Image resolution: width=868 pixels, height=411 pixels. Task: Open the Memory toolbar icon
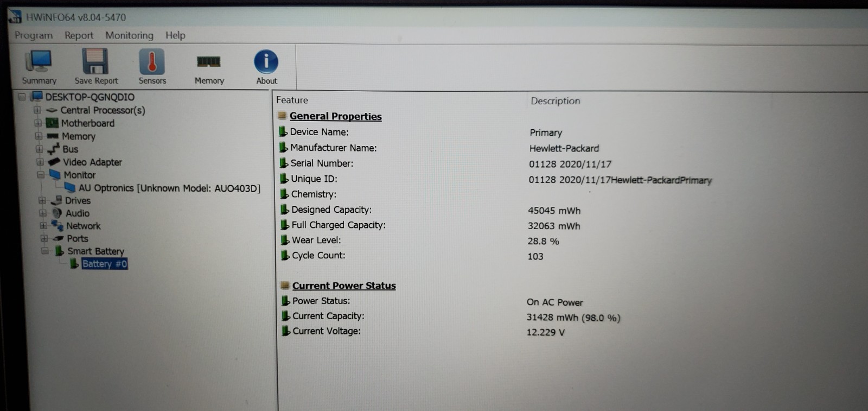click(x=209, y=62)
